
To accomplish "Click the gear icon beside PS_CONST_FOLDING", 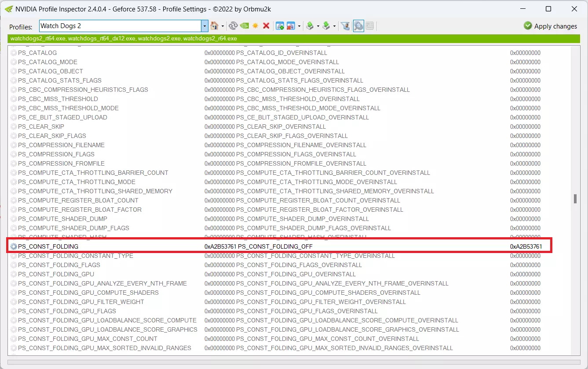I will click(x=14, y=246).
